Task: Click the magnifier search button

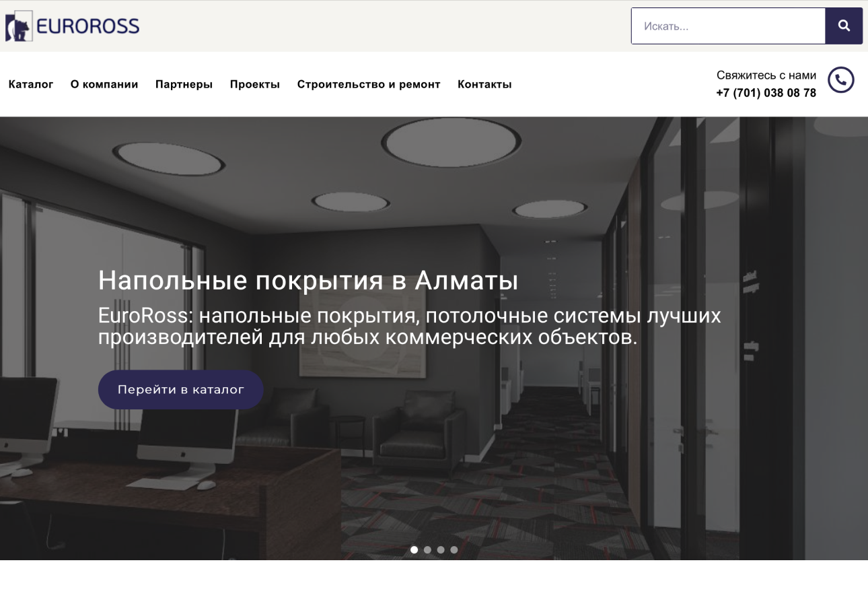Action: (x=844, y=26)
